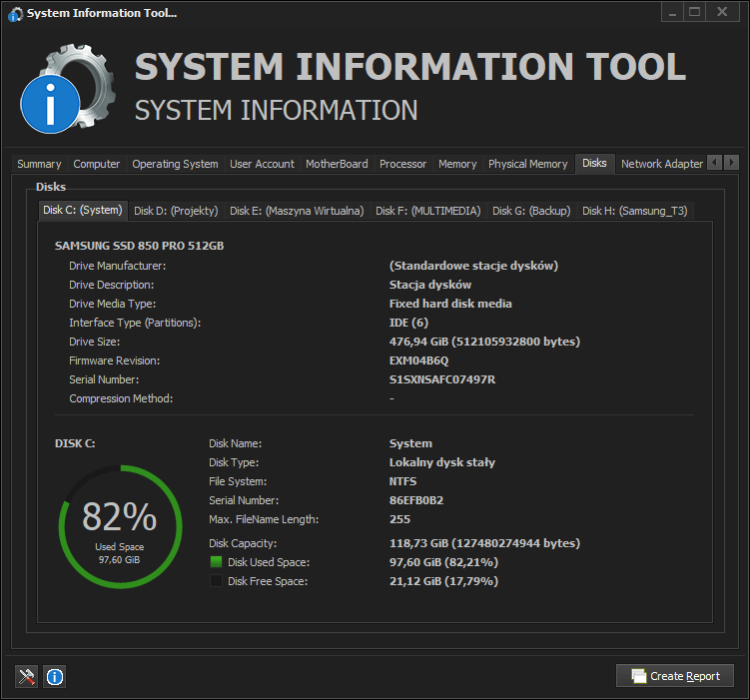Switch to Disk D: (Projekty) tab
This screenshot has width=750, height=700.
pyautogui.click(x=176, y=211)
